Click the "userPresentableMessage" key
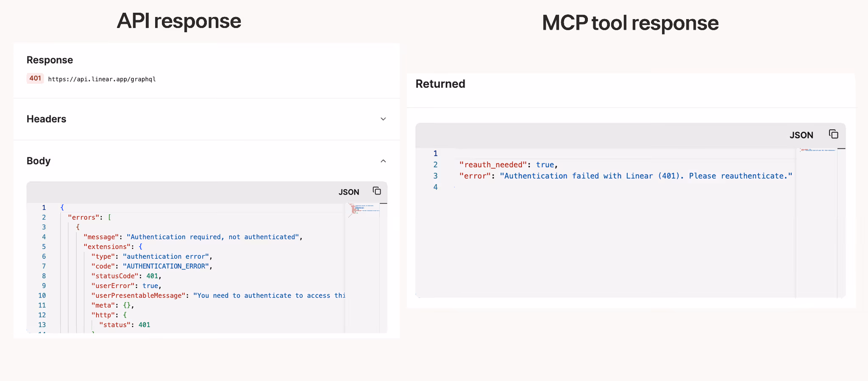 point(139,295)
